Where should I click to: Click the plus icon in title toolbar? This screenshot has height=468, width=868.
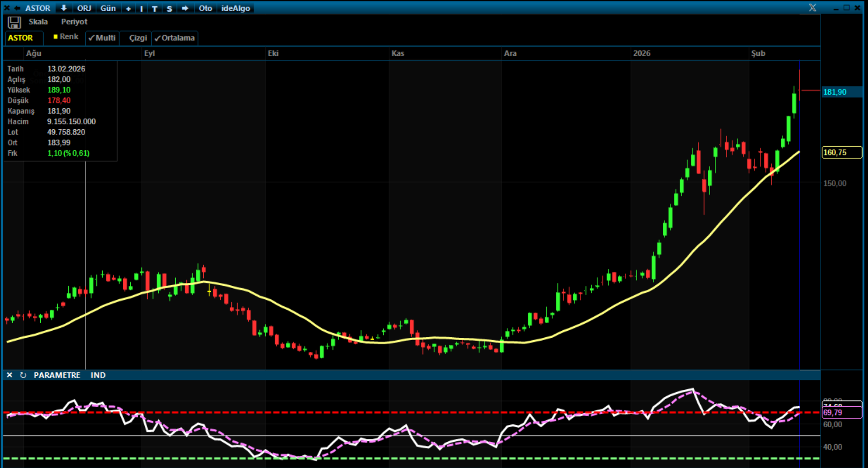[128, 8]
